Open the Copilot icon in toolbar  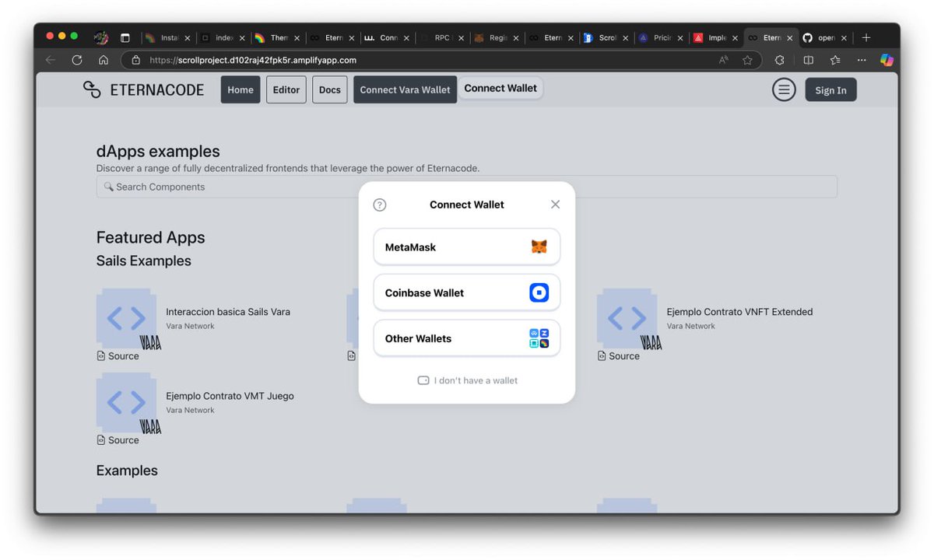887,60
